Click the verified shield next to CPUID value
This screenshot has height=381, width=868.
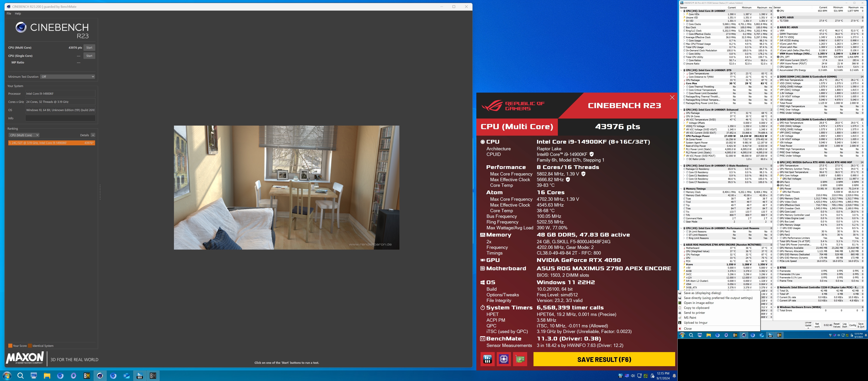pos(591,154)
